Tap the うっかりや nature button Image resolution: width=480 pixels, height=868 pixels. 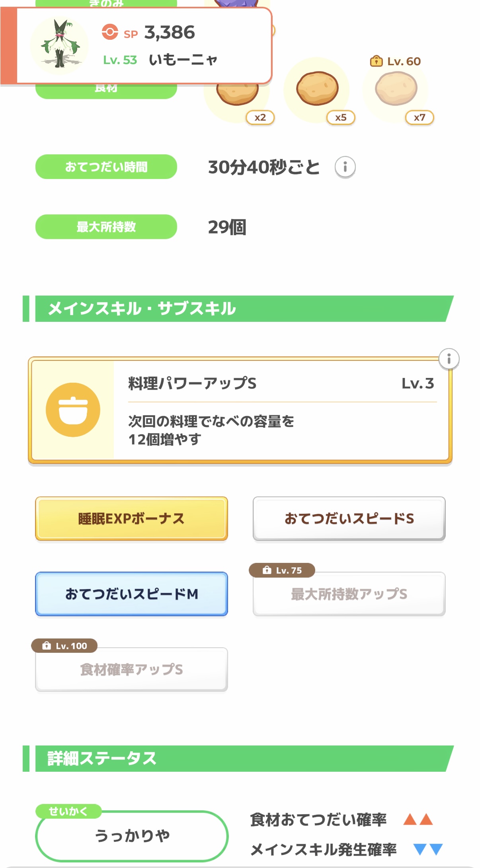132,836
